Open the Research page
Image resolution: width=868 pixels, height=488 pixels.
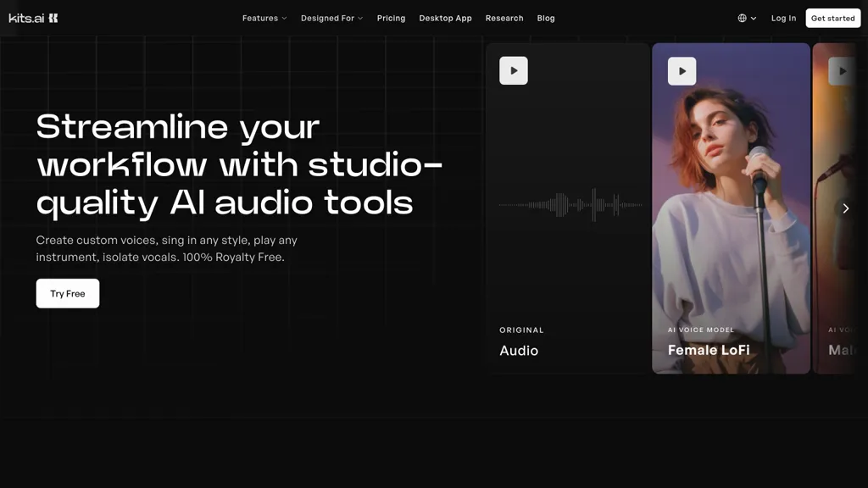(x=504, y=18)
